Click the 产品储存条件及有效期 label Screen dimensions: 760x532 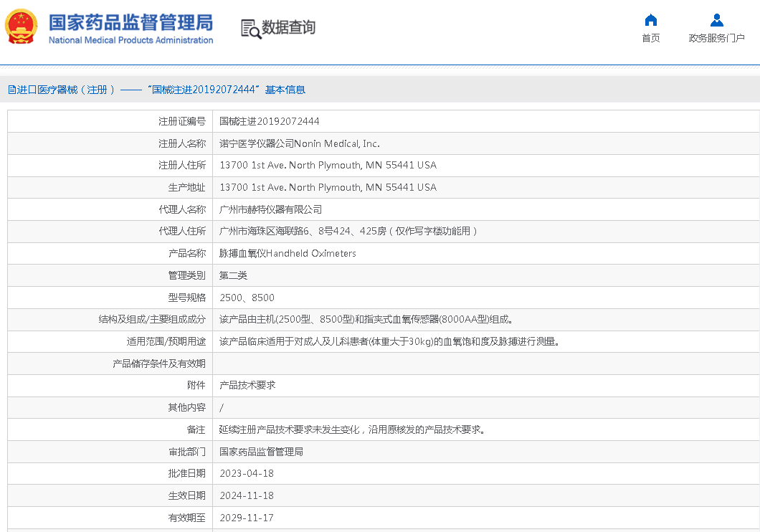[x=159, y=364]
